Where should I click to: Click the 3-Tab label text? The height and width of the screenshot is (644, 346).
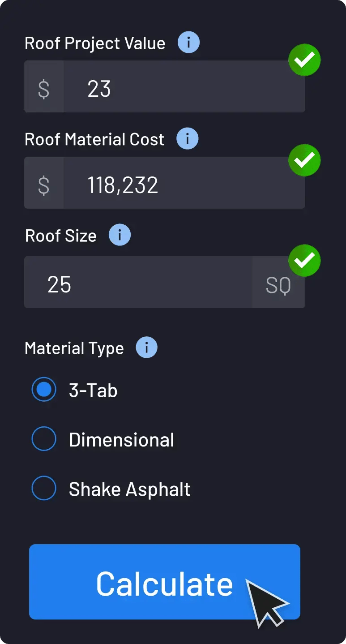click(x=93, y=391)
